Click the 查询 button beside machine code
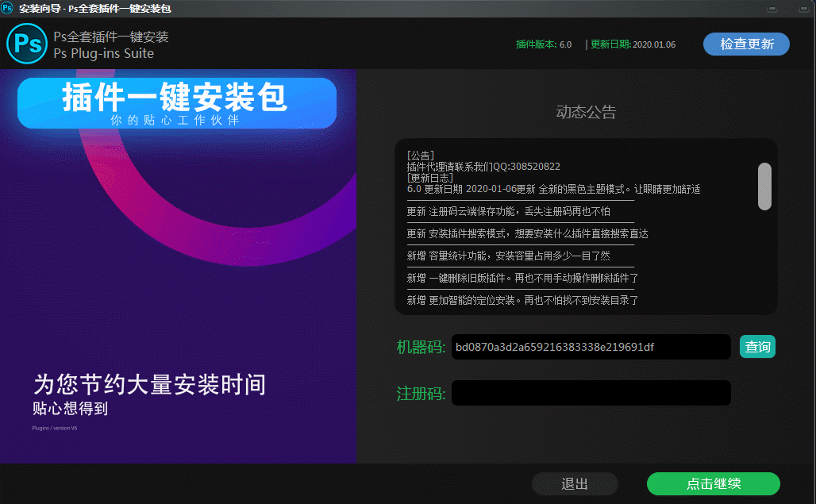 757,347
